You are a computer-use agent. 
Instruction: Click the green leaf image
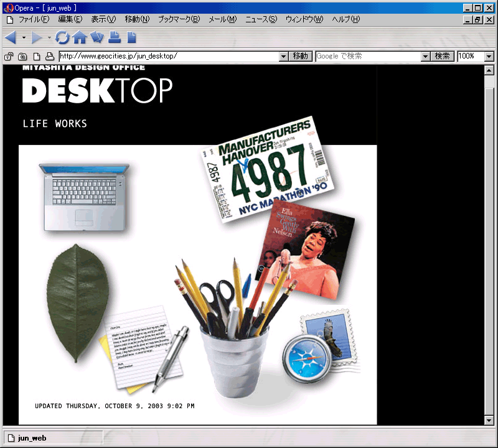tap(77, 303)
